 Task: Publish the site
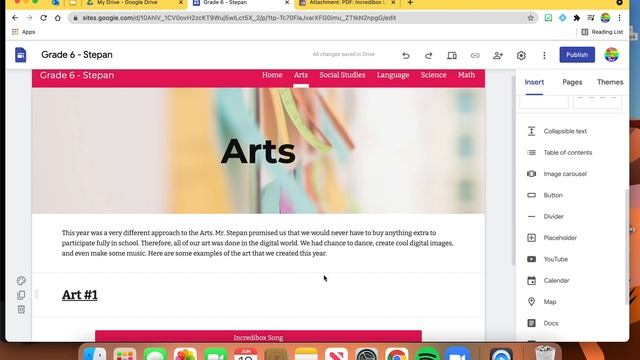point(577,55)
